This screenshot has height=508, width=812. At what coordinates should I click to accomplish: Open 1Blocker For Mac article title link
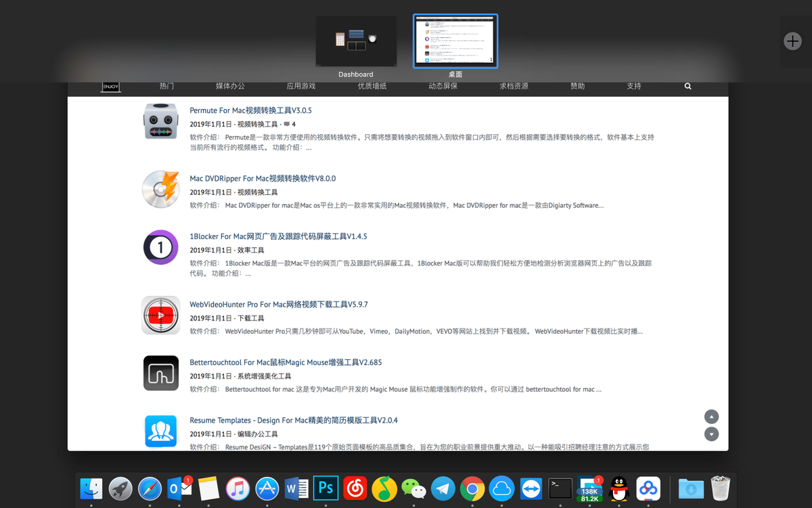[278, 236]
